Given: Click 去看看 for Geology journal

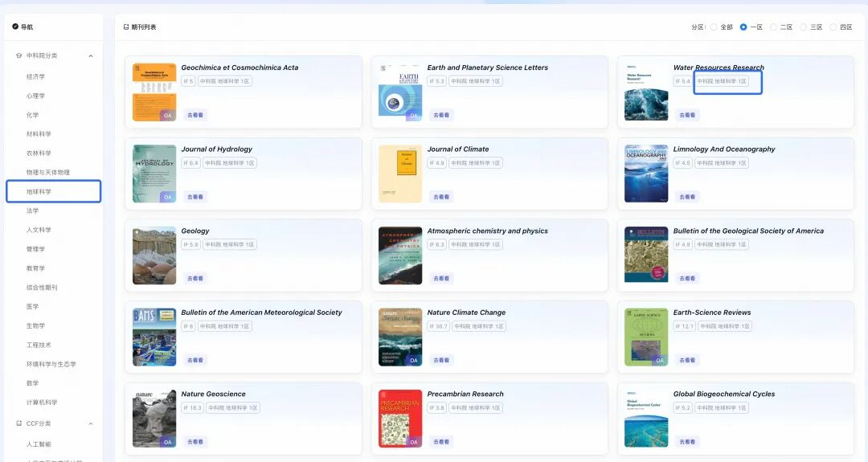Looking at the screenshot, I should (194, 278).
